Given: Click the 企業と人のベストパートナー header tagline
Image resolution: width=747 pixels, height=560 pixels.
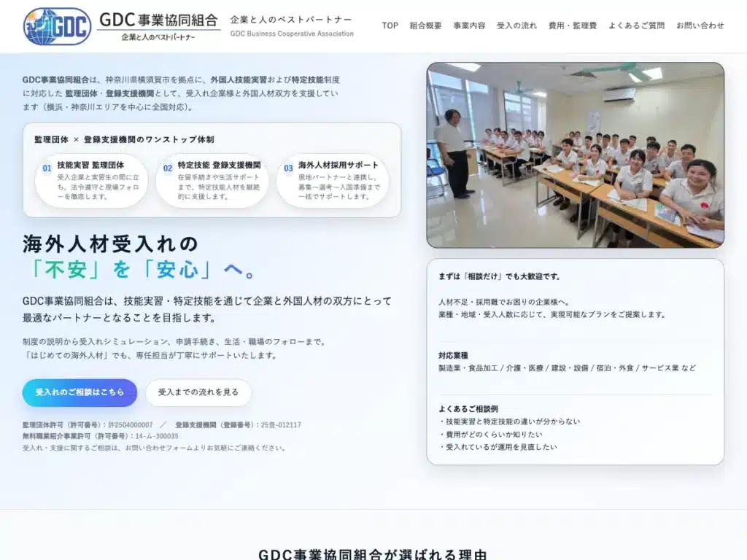Looking at the screenshot, I should [291, 20].
